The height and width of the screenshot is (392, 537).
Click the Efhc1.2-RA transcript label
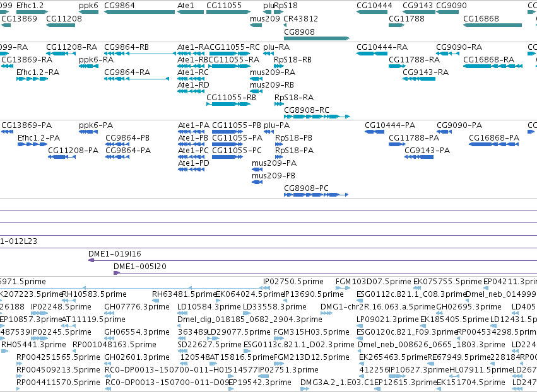coord(38,72)
